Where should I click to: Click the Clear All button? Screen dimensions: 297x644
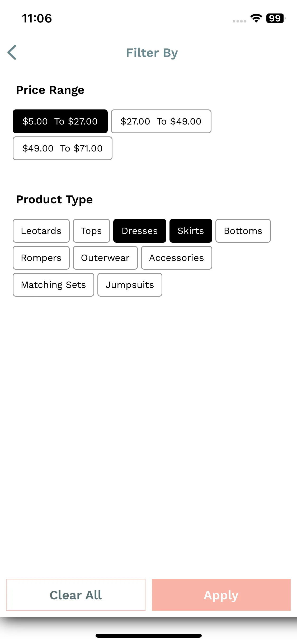76,595
